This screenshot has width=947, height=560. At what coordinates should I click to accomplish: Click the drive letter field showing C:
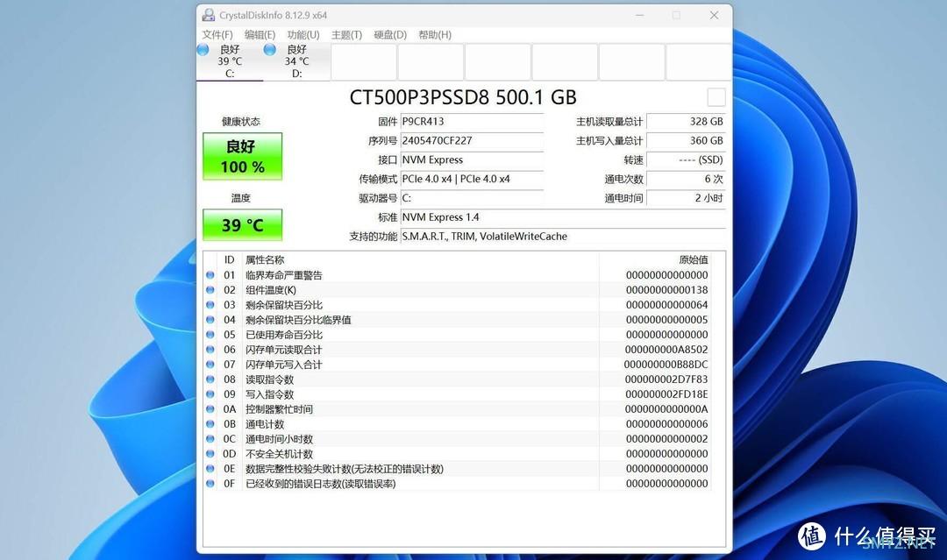472,198
